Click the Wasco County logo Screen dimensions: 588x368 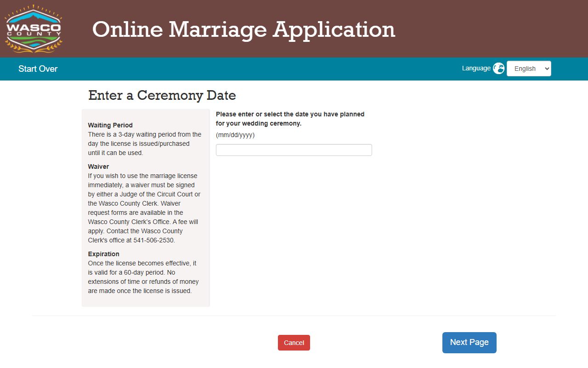click(33, 29)
